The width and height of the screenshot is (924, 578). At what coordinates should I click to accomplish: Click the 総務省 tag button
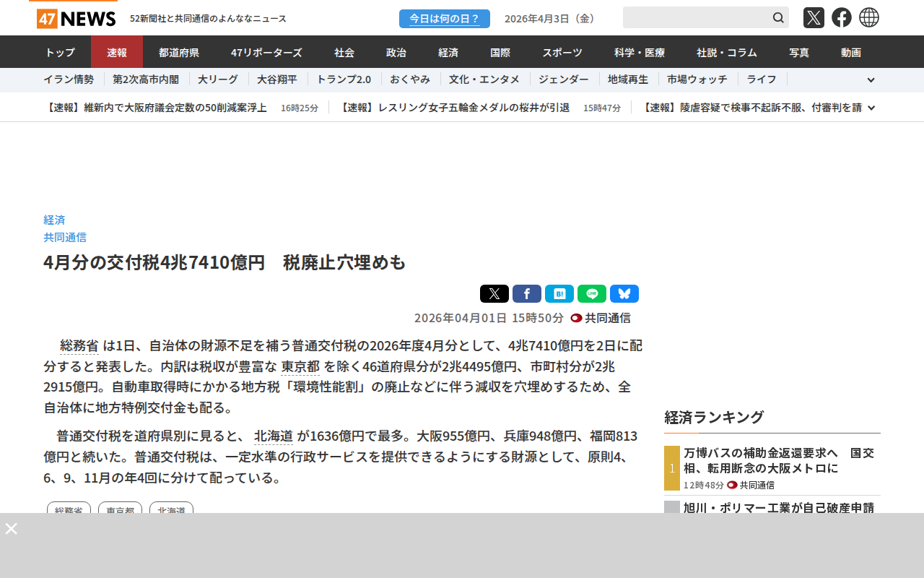click(x=69, y=509)
